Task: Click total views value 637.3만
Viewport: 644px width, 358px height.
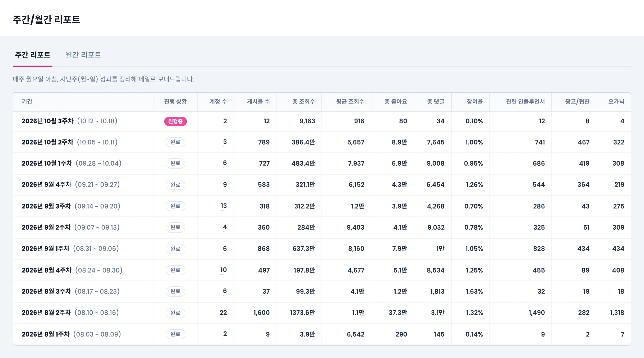Action: [x=304, y=249]
